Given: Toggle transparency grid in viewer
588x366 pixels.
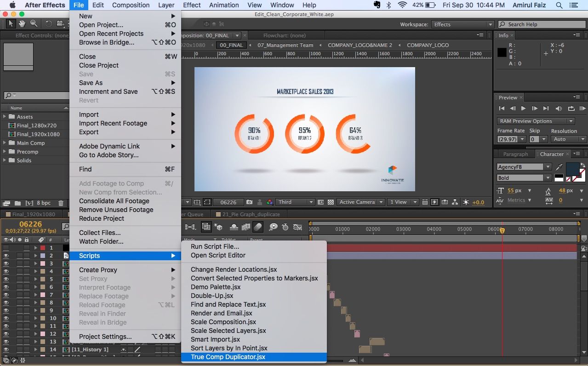Looking at the screenshot, I should click(331, 202).
